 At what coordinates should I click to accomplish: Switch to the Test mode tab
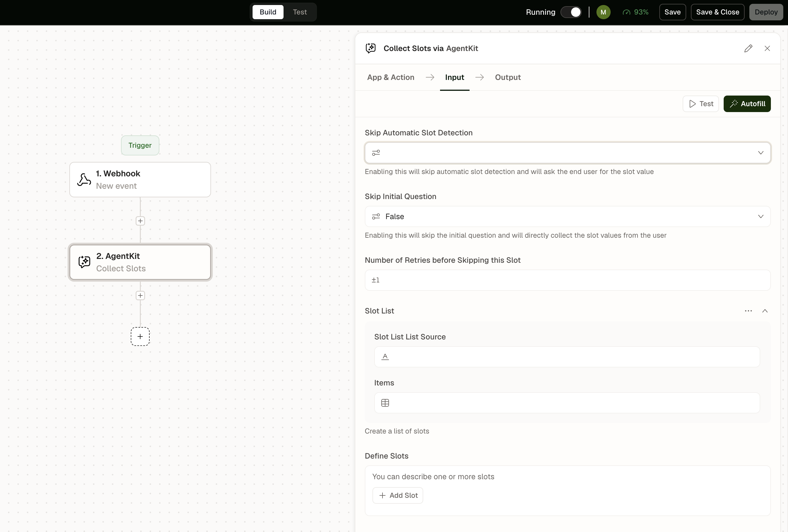pyautogui.click(x=300, y=12)
